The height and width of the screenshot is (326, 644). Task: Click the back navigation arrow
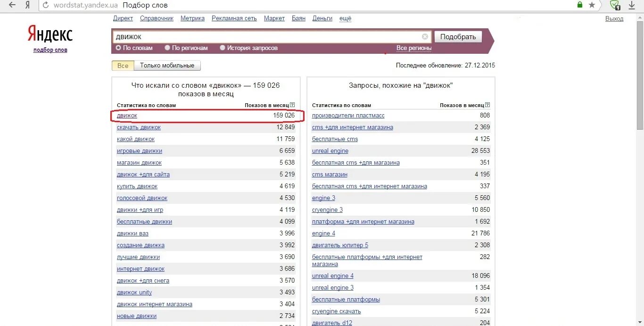click(12, 5)
